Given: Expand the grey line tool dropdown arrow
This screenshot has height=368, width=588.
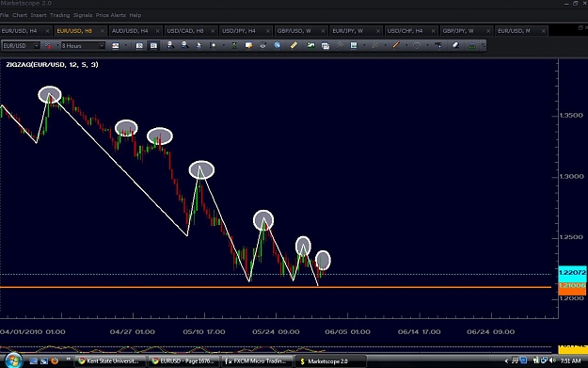Looking at the screenshot, I should click(385, 46).
